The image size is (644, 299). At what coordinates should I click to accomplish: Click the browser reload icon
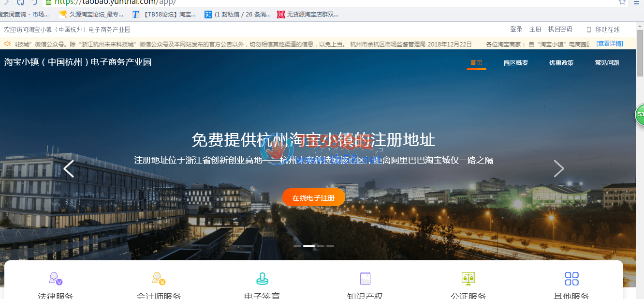coord(21,2)
